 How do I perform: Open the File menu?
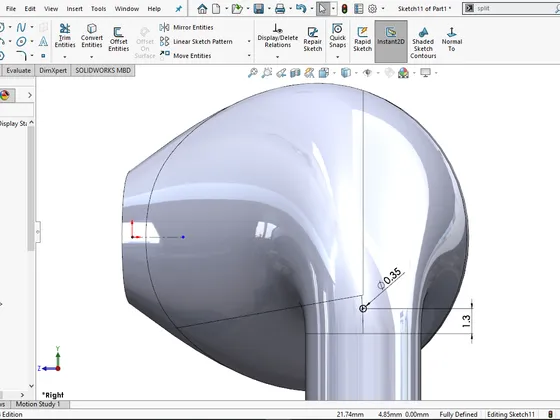pos(11,9)
